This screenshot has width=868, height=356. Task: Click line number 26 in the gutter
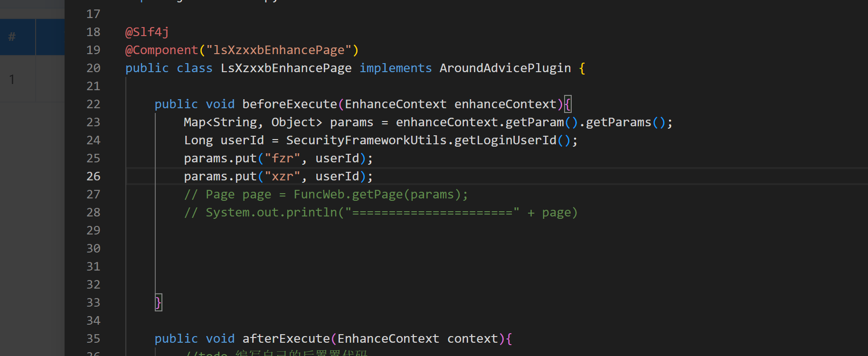coord(93,177)
